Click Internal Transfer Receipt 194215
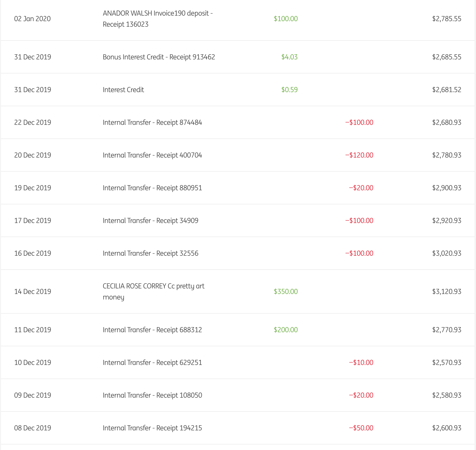This screenshot has height=450, width=476. click(152, 428)
